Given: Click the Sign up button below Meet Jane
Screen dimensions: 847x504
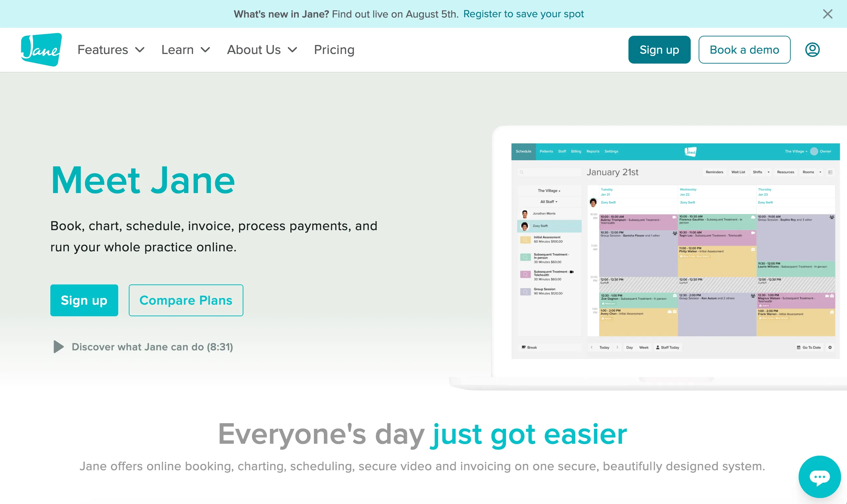Looking at the screenshot, I should (84, 300).
